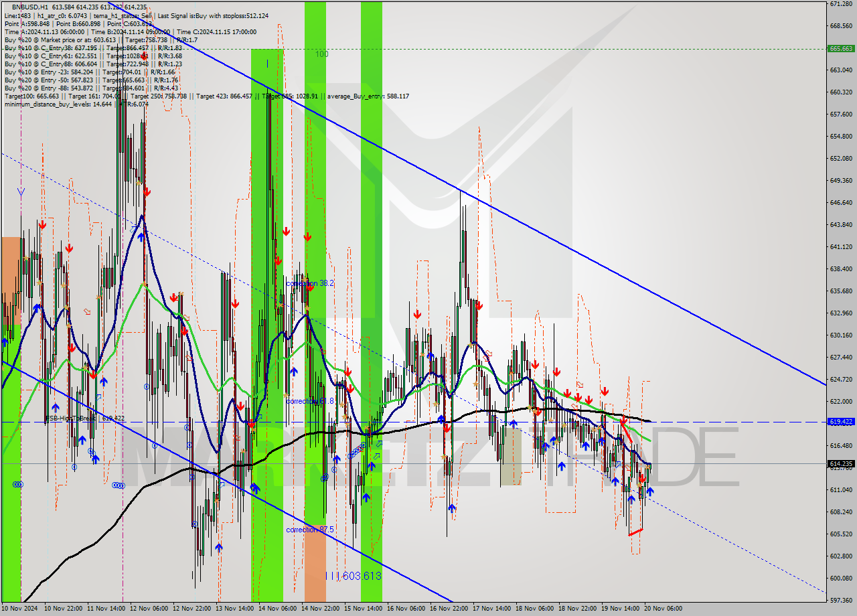Viewport: 857px width, 616px height.
Task: Click the 'C_Entry61: 622.551' buy line
Action: [x=93, y=56]
